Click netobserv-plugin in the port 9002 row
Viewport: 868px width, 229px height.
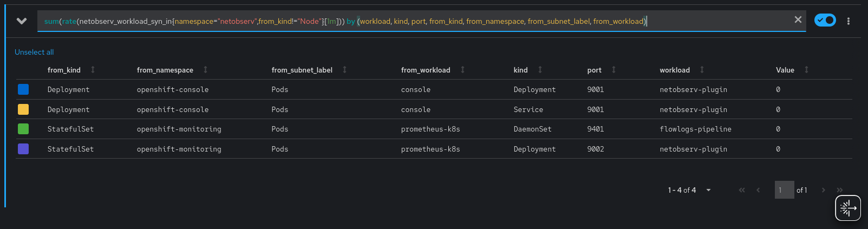[693, 149]
